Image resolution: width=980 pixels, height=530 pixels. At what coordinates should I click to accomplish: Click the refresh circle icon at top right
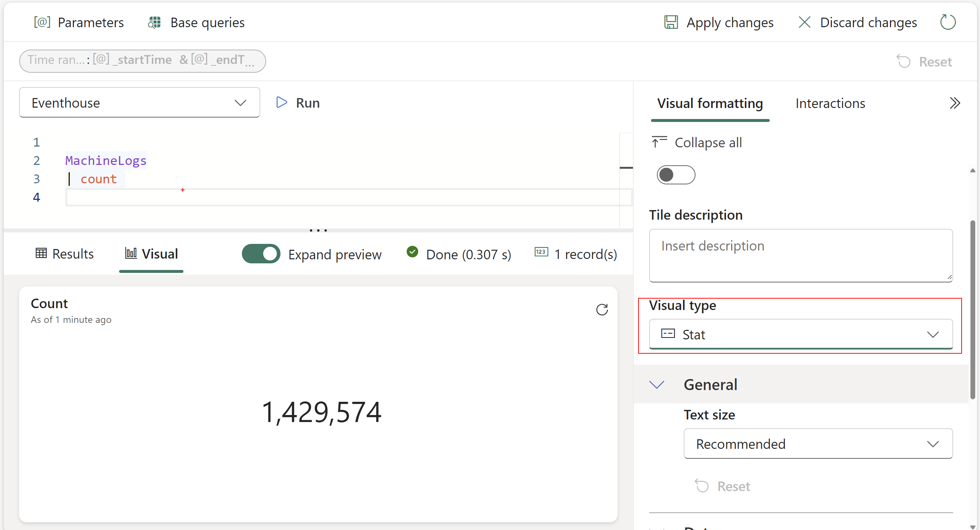point(947,22)
